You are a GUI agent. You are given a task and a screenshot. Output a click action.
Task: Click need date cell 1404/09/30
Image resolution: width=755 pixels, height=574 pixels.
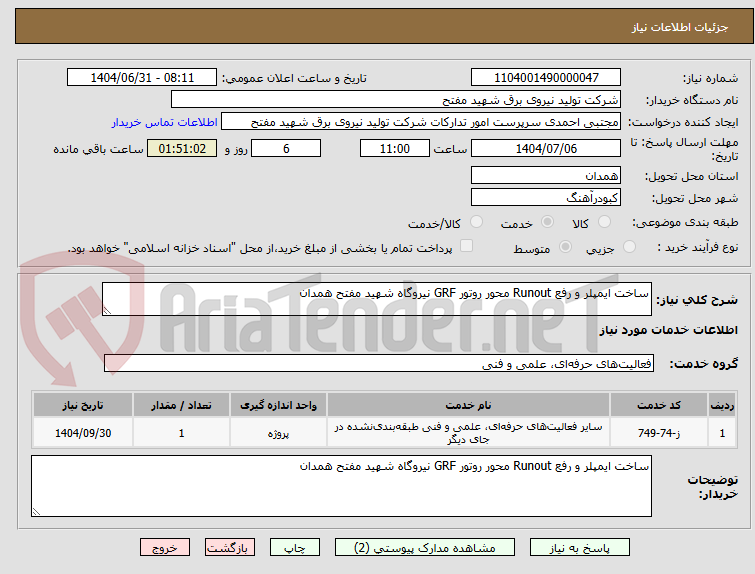pyautogui.click(x=83, y=433)
